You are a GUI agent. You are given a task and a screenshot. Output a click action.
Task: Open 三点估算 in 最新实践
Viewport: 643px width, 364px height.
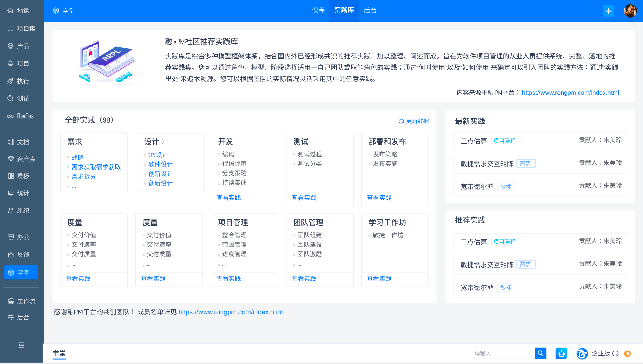click(473, 141)
